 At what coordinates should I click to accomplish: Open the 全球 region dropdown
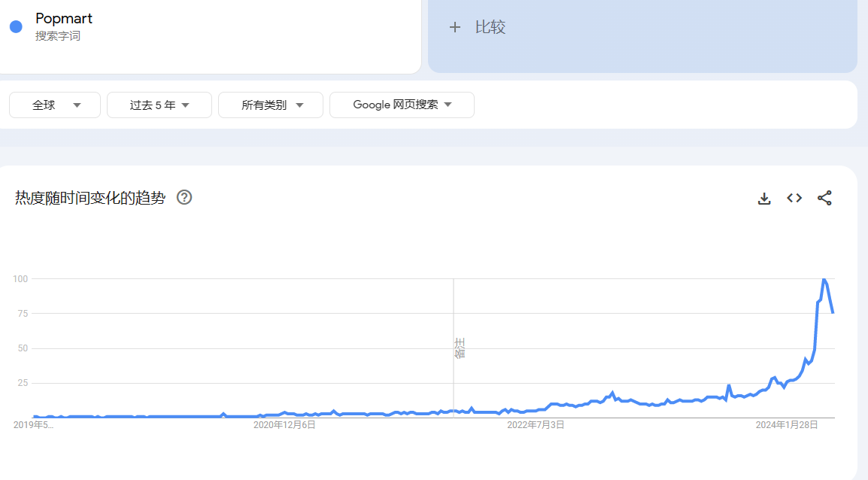(55, 105)
